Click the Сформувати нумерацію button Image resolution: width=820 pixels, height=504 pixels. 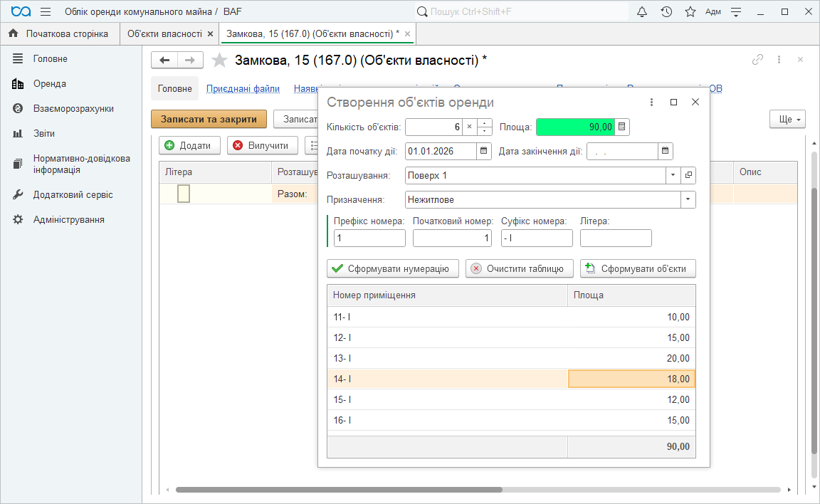coord(392,268)
